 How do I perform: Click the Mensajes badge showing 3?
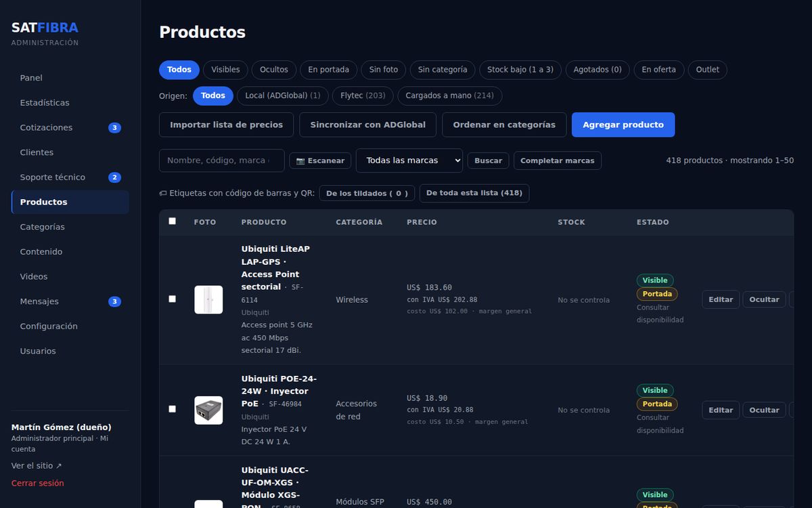[114, 301]
